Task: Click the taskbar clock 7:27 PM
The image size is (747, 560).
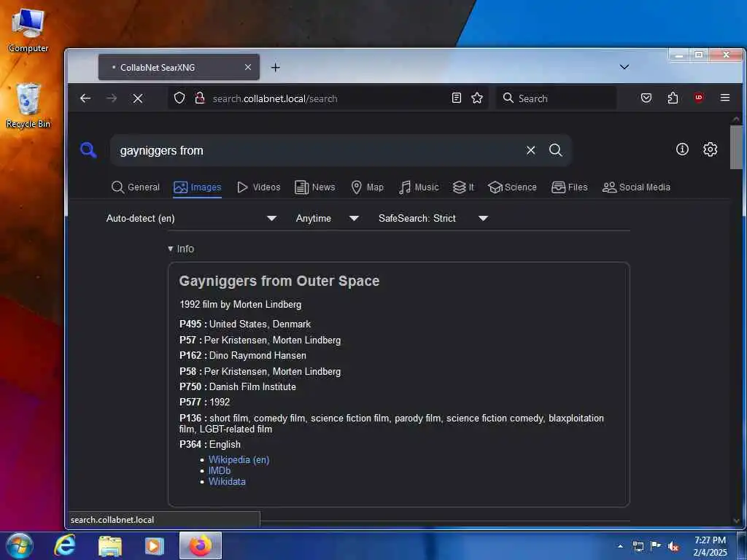Action: [x=710, y=540]
